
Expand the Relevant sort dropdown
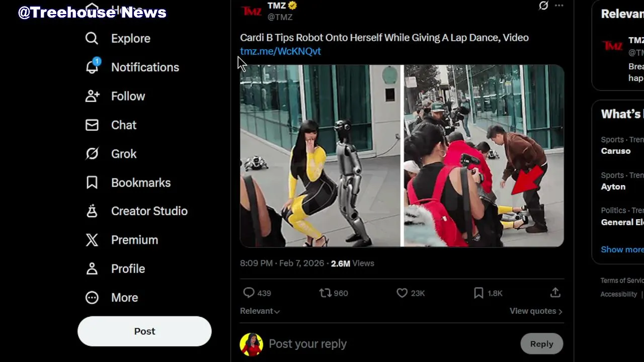point(260,311)
